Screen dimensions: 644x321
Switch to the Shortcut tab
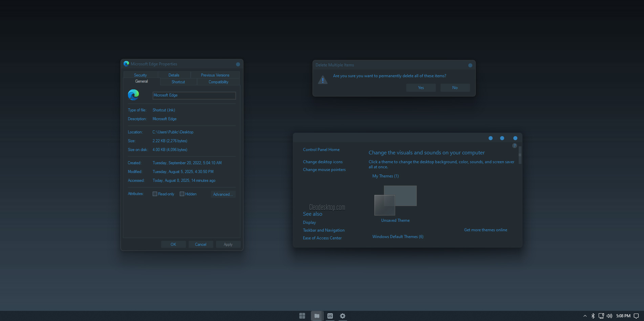[x=178, y=82]
